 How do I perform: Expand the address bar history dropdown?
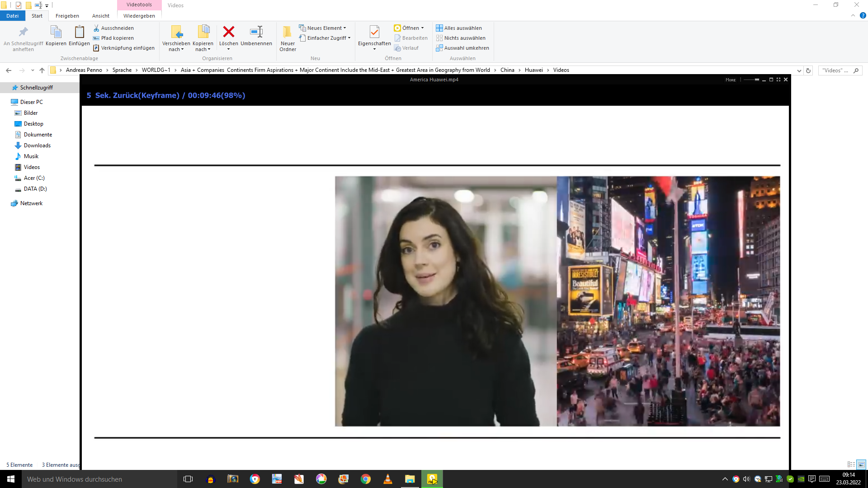pos(799,70)
